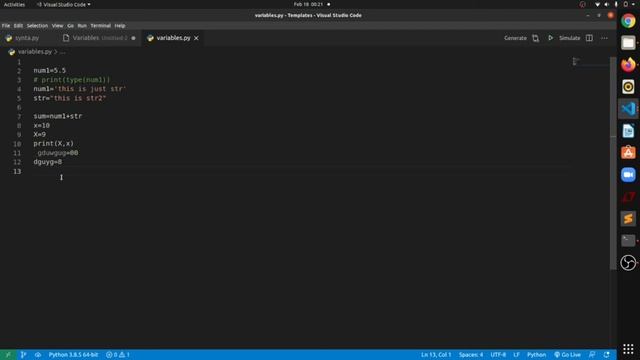Screen dimensions: 640x360
Task: Change language mode from Python
Action: click(536, 355)
